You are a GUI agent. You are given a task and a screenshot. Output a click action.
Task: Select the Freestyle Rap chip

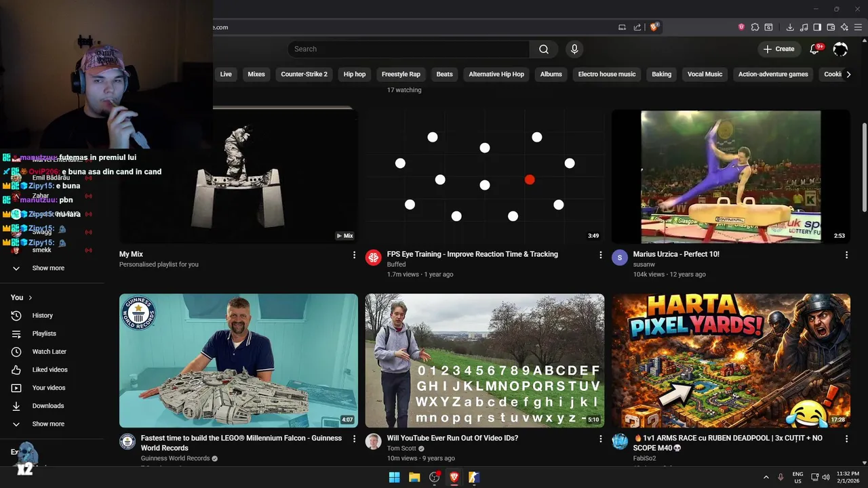point(401,75)
